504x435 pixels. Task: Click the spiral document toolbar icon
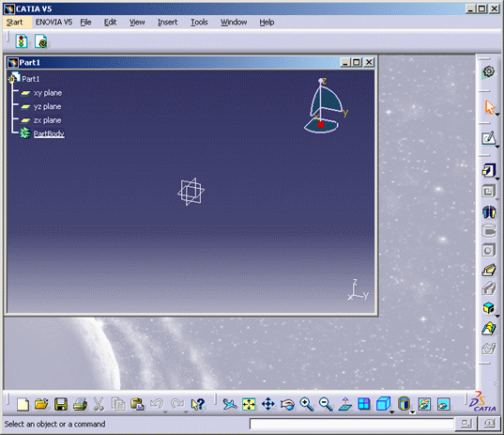click(41, 41)
